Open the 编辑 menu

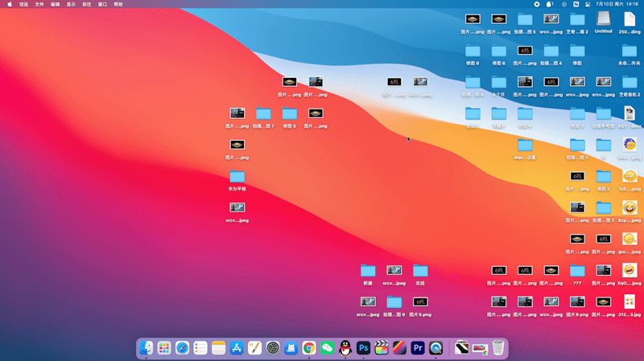(56, 4)
